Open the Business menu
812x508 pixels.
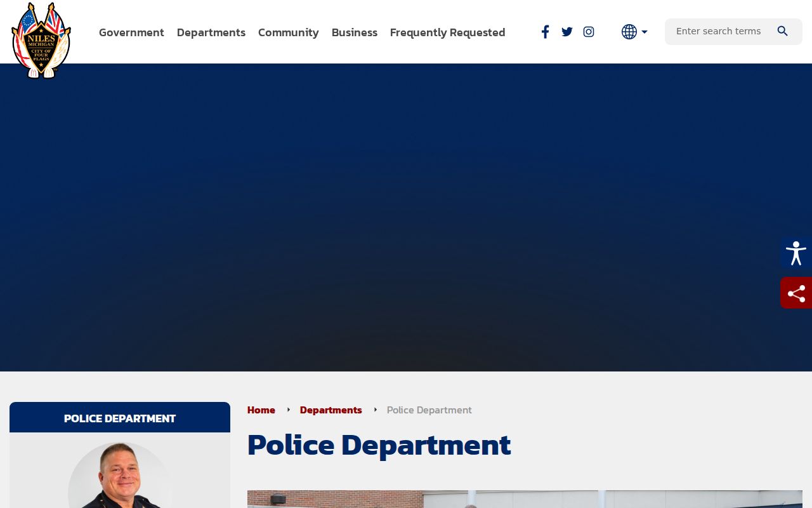pos(355,32)
